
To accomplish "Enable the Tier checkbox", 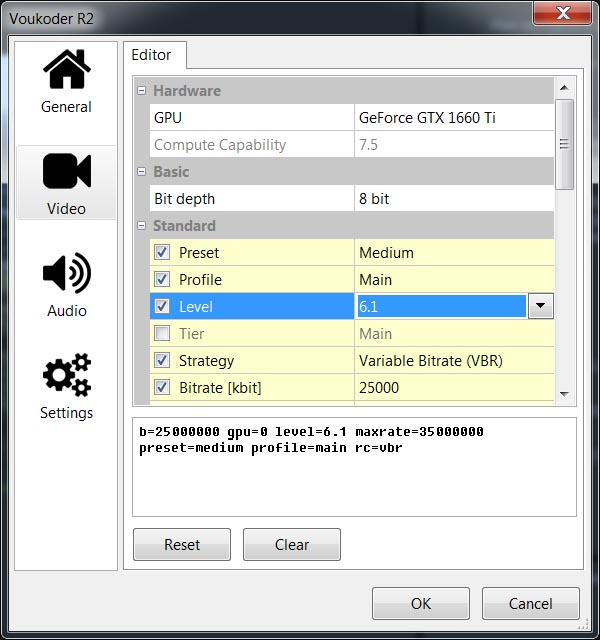I will click(x=162, y=333).
